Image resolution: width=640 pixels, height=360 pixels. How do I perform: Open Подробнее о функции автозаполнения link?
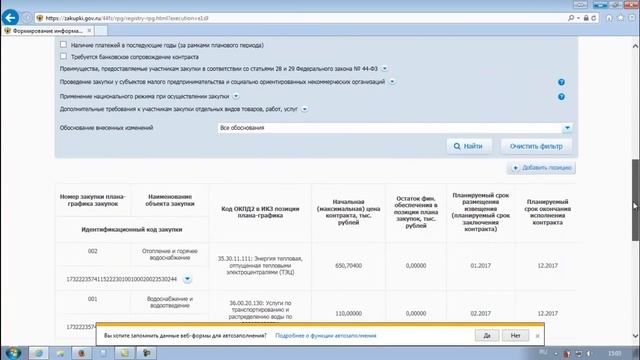pyautogui.click(x=326, y=336)
